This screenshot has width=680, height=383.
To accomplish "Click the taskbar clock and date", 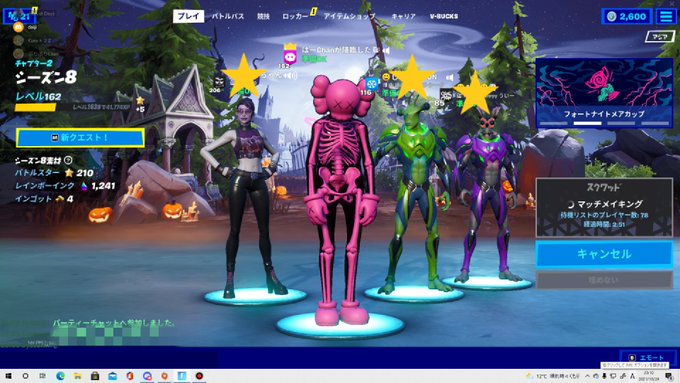I will click(x=649, y=376).
